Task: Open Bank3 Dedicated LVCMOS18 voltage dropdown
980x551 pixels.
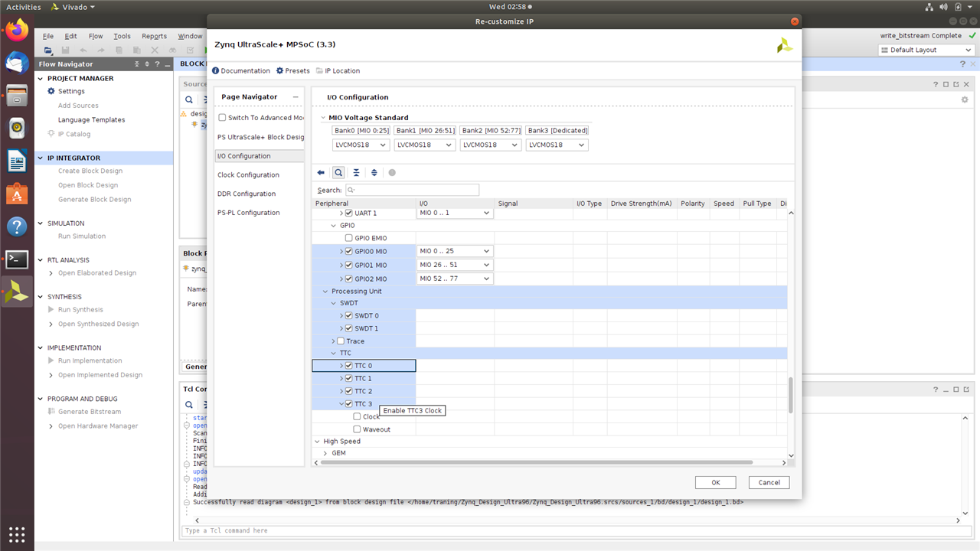Action: (557, 145)
